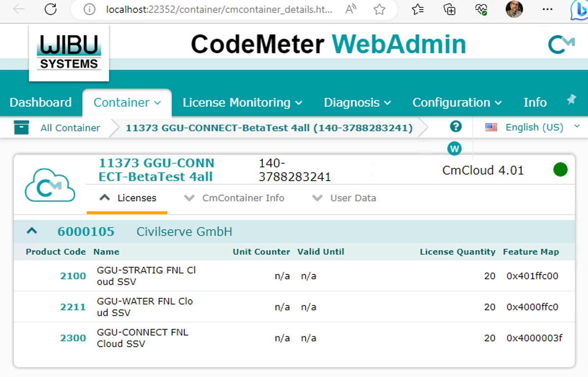Viewport: 588px width, 377px height.
Task: Click the help question mark icon
Action: coord(456,127)
